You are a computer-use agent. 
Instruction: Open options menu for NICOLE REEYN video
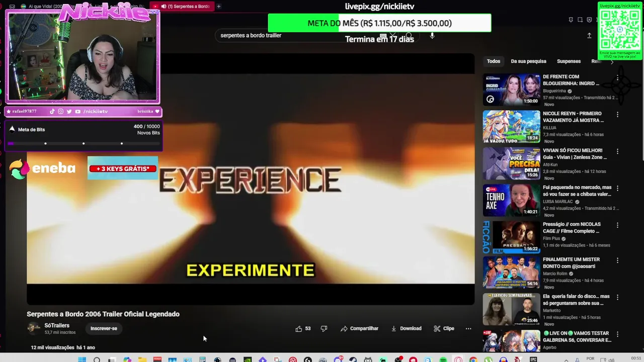[x=617, y=115]
